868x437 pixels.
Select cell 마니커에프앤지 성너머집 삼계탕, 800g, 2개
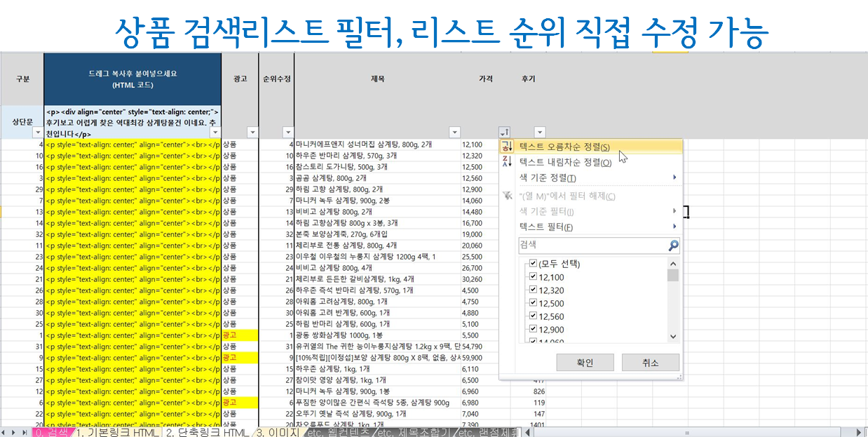click(x=377, y=144)
